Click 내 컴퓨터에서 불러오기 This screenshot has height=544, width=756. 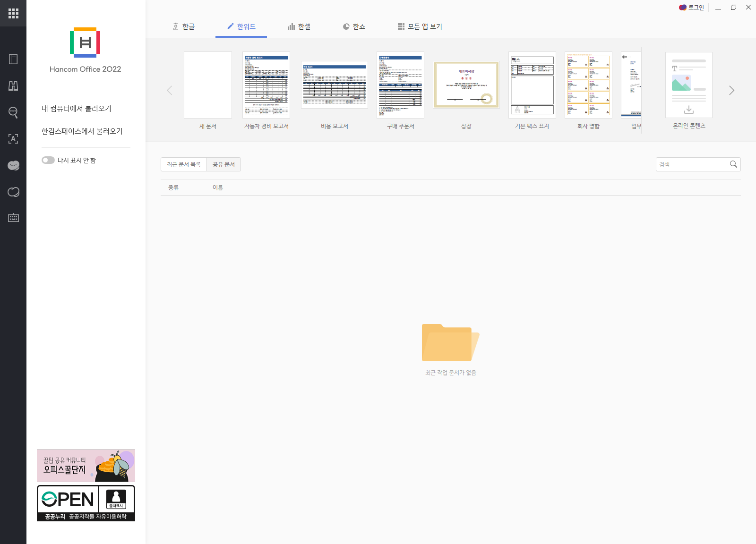(x=77, y=109)
